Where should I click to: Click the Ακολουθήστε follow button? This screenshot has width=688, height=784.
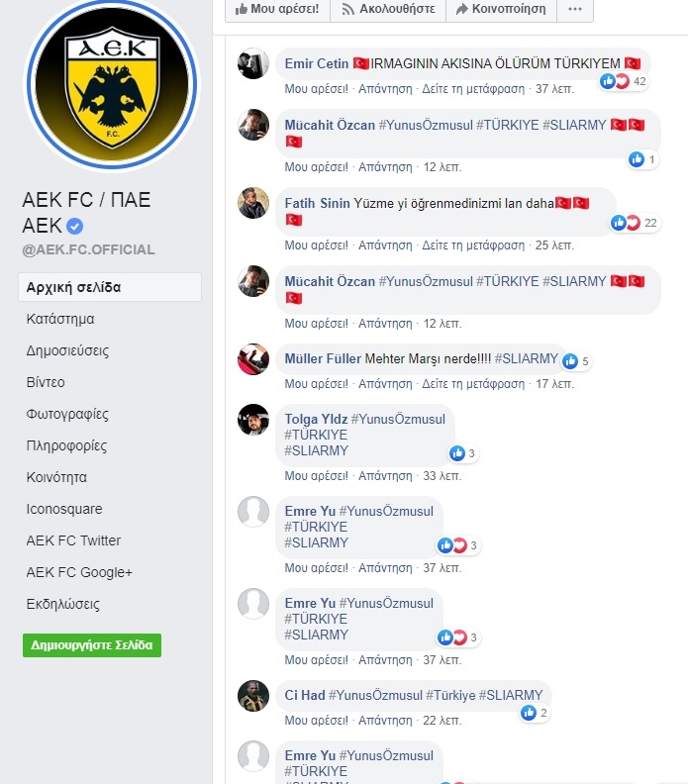(388, 9)
